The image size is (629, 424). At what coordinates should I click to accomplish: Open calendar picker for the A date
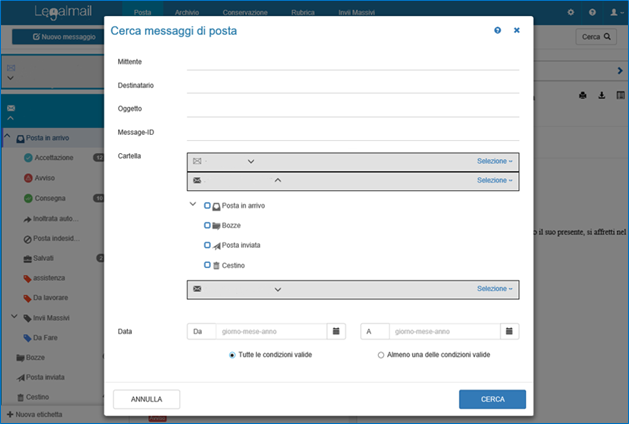click(x=508, y=331)
